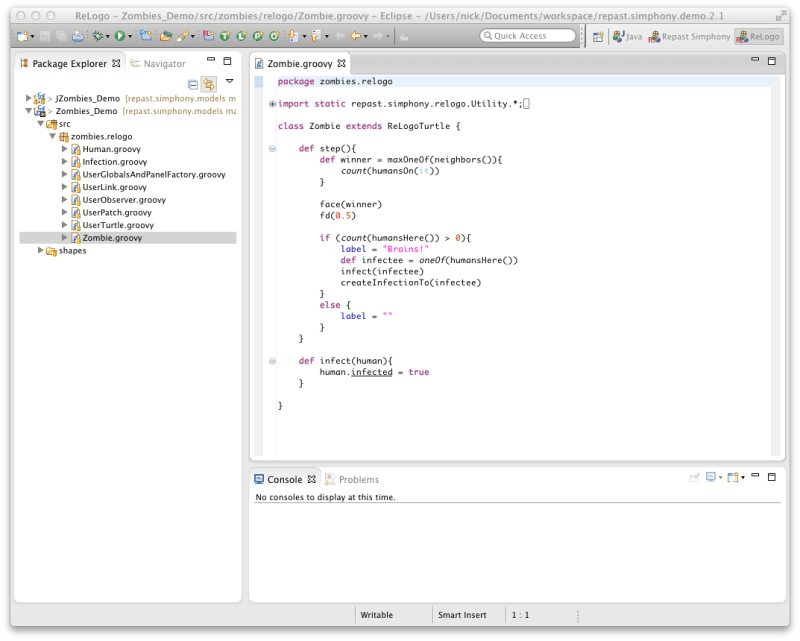
Task: Switch to the Navigator tab
Action: (158, 64)
